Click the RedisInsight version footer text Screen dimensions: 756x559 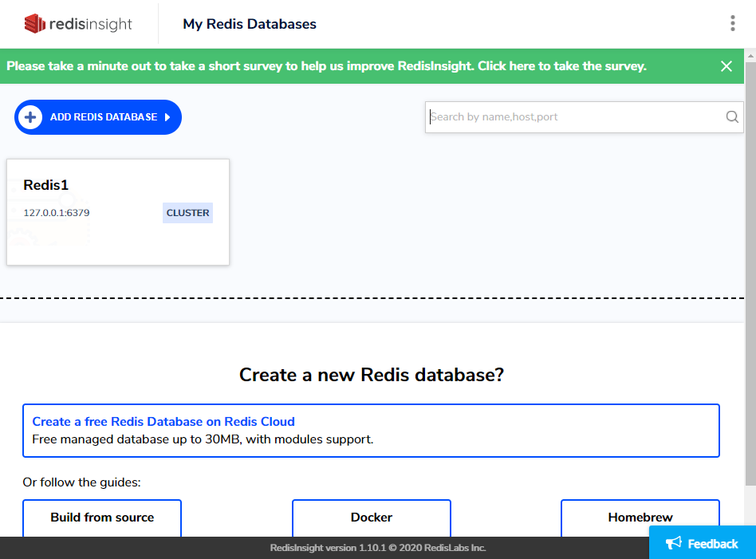pos(378,548)
